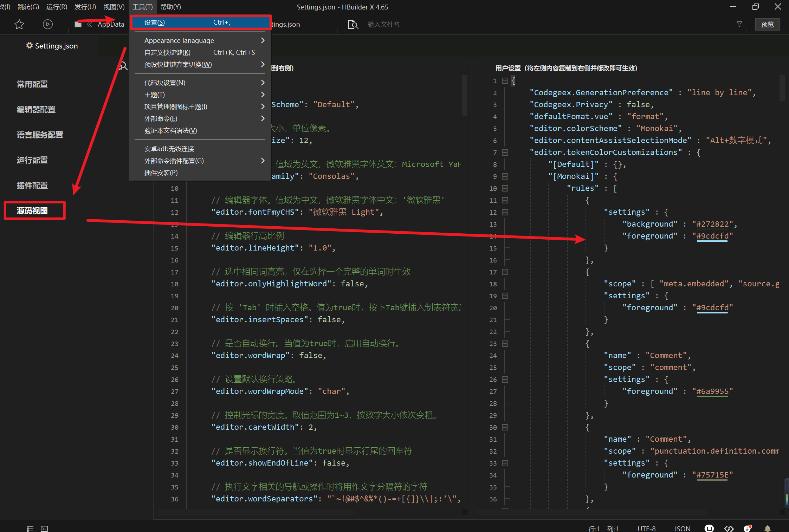
Task: Click the code view icon in status bar
Action: (x=729, y=528)
